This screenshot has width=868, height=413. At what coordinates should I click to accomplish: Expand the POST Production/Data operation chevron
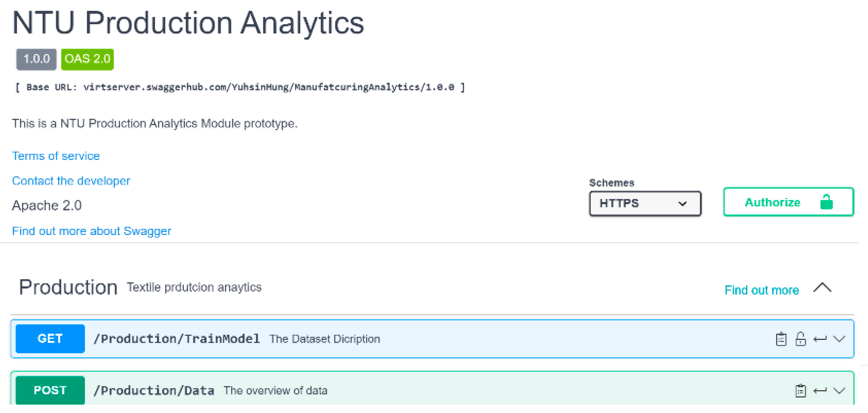pyautogui.click(x=839, y=390)
